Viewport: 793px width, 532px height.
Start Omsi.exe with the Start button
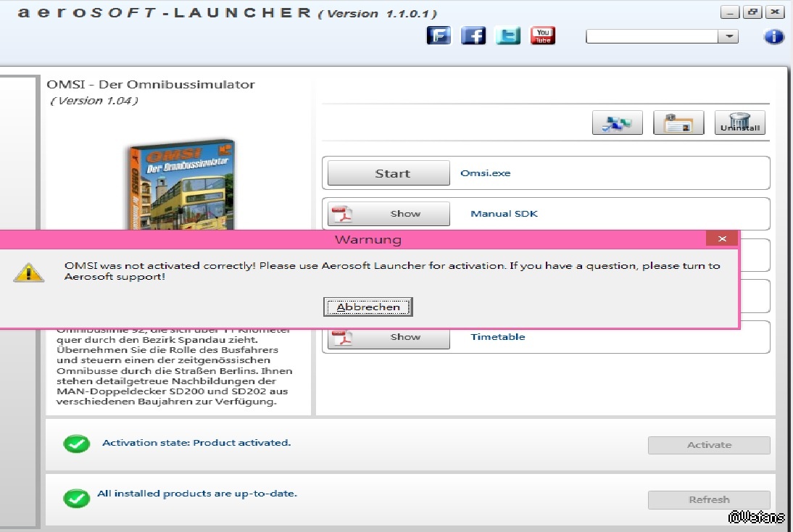389,173
